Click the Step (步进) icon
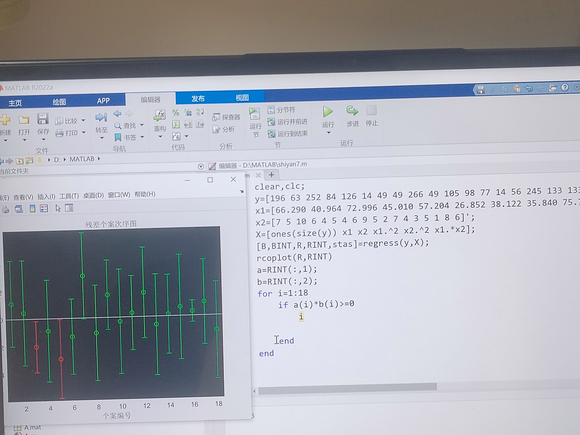The image size is (580, 435). [352, 111]
